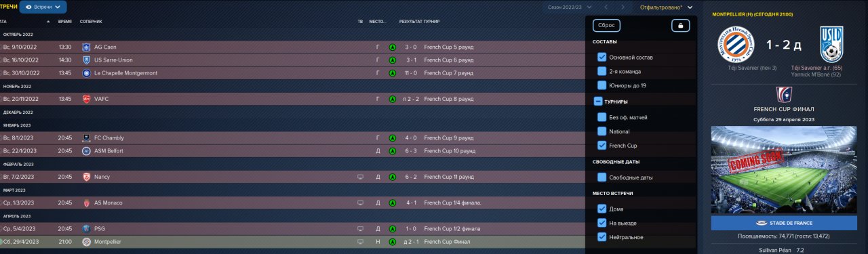Click the 6 - 3 ASM Belfort result
The image size is (868, 254).
[411, 151]
